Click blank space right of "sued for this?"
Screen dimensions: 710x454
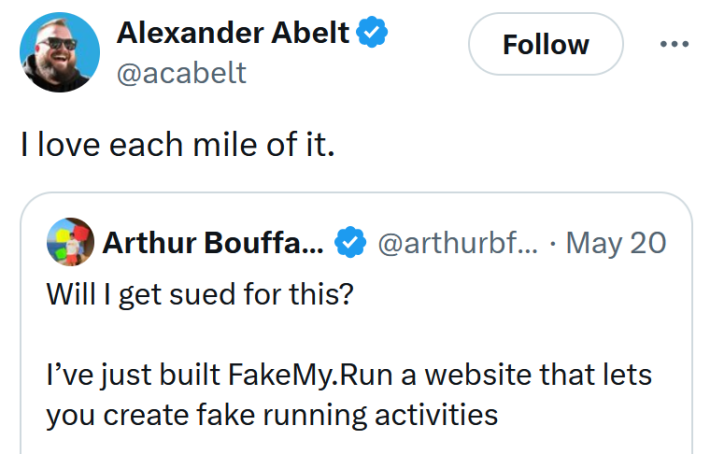point(500,297)
